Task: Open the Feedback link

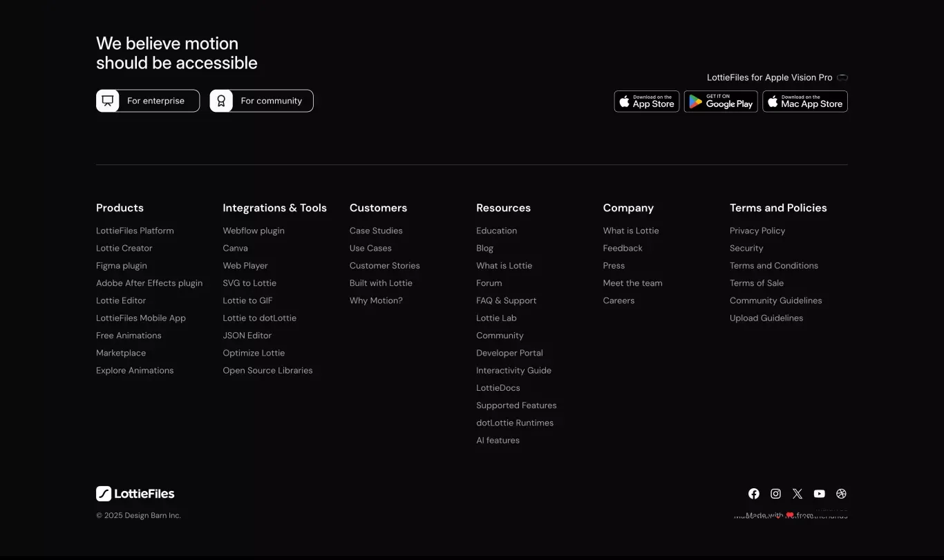Action: tap(623, 248)
